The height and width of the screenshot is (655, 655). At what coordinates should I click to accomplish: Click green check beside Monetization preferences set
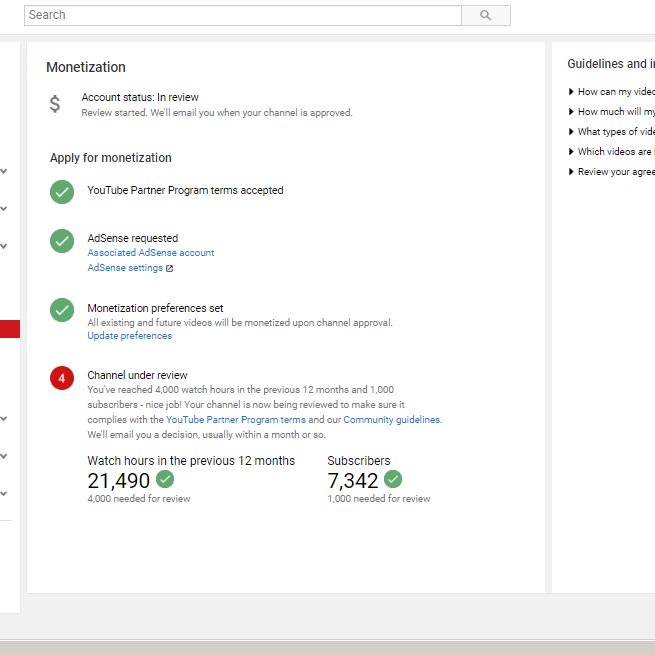(62, 310)
